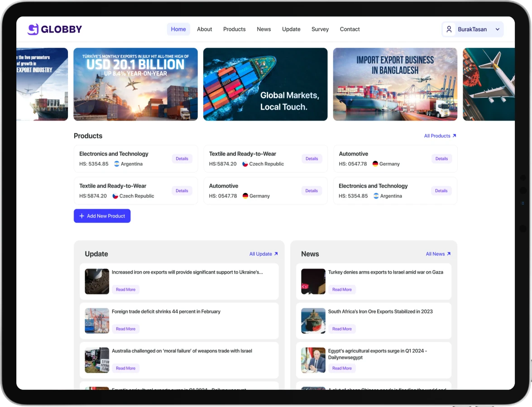Image resolution: width=532 pixels, height=407 pixels.
Task: Click headline 'Increased iron ore exports will provide significant support'
Action: point(187,272)
